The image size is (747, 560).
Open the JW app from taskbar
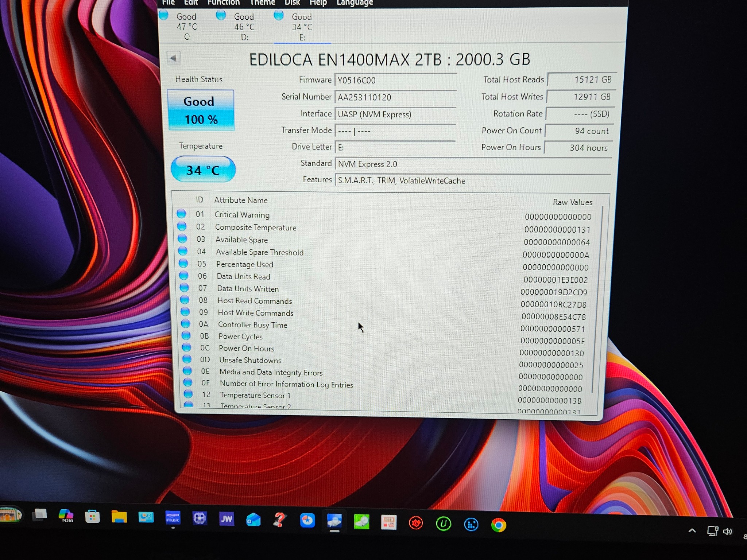click(x=226, y=519)
